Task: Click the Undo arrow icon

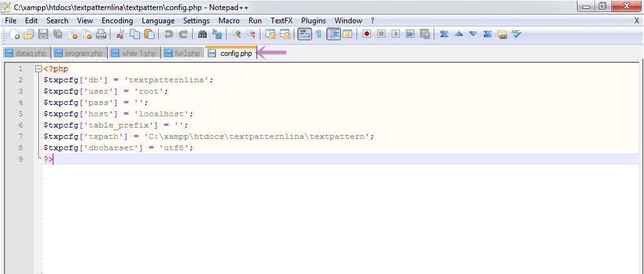Action: click(168, 35)
